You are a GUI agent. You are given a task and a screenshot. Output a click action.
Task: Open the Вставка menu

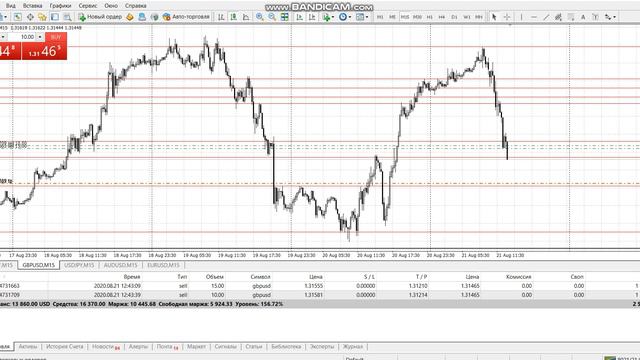point(32,6)
